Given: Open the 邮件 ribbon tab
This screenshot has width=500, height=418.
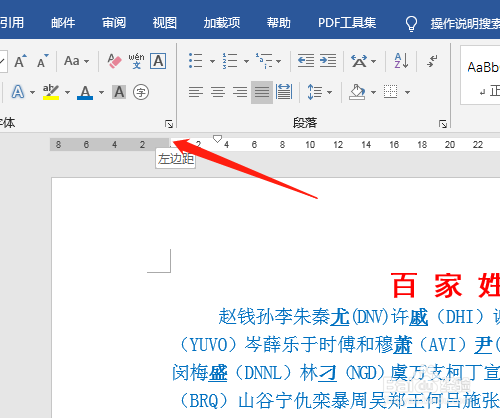Looking at the screenshot, I should (x=63, y=23).
